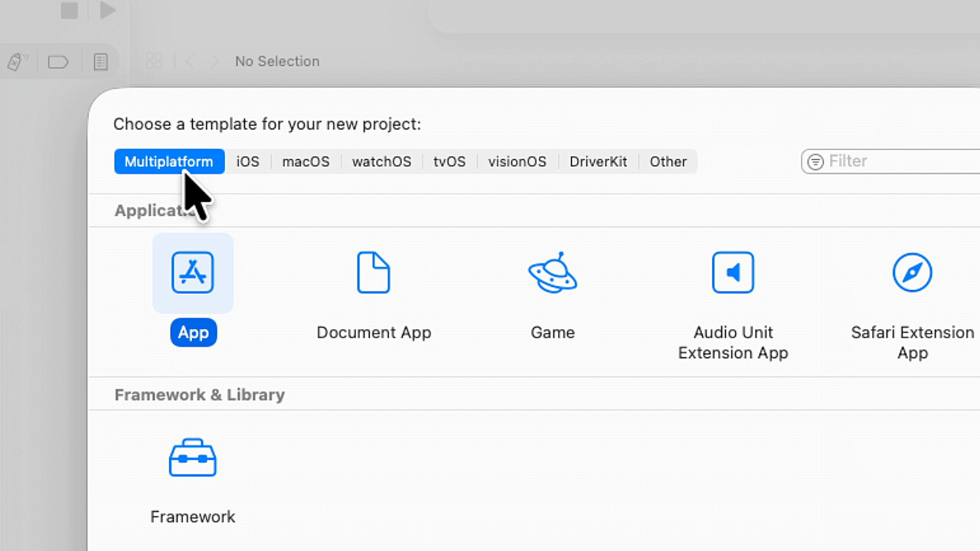Select the Framework toolbox template

193,458
